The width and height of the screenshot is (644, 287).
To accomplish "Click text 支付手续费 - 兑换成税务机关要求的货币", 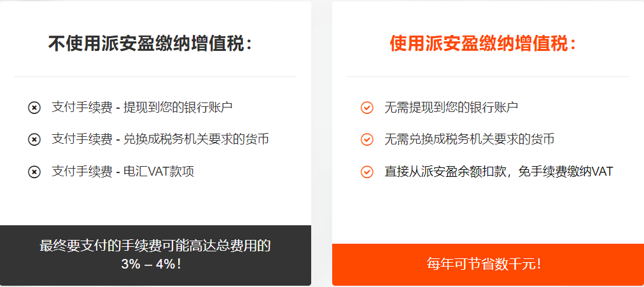I will pyautogui.click(x=160, y=139).
